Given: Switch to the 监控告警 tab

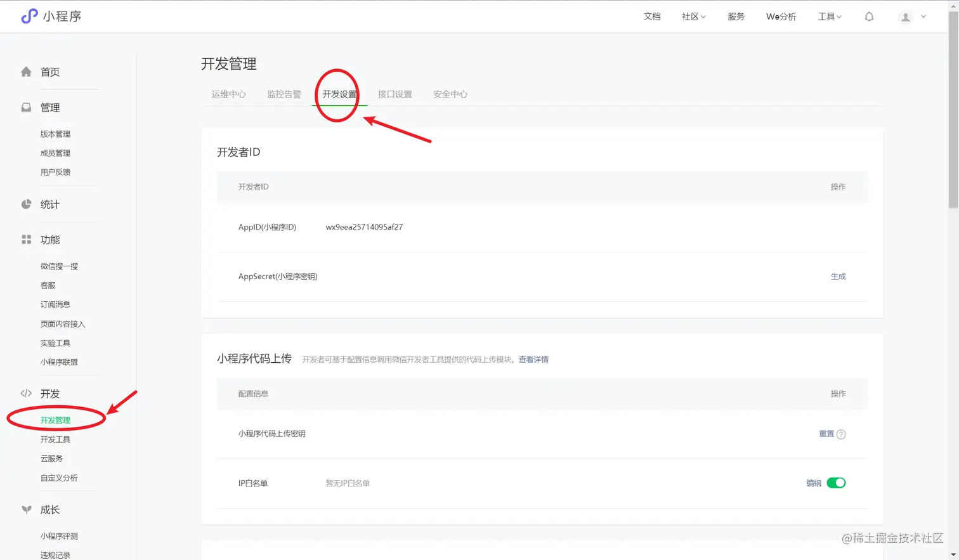Looking at the screenshot, I should click(284, 94).
